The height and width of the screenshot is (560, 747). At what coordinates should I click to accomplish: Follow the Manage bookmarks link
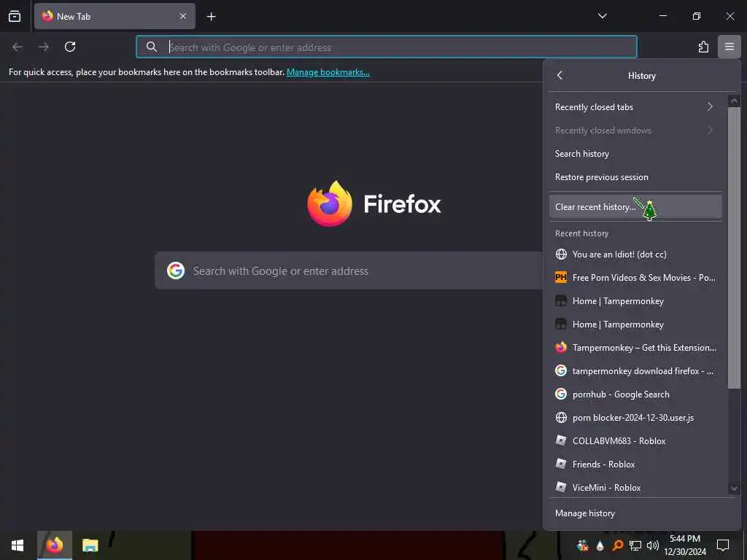328,72
